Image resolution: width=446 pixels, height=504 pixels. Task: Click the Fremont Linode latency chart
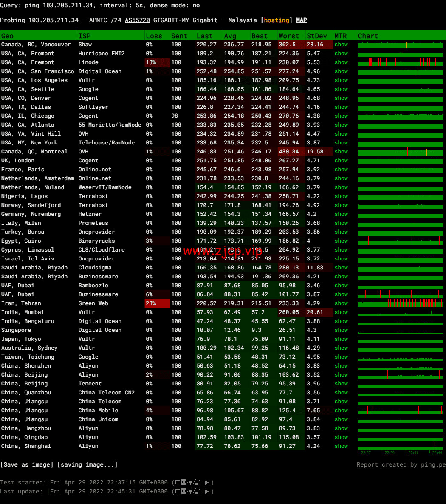401,62
